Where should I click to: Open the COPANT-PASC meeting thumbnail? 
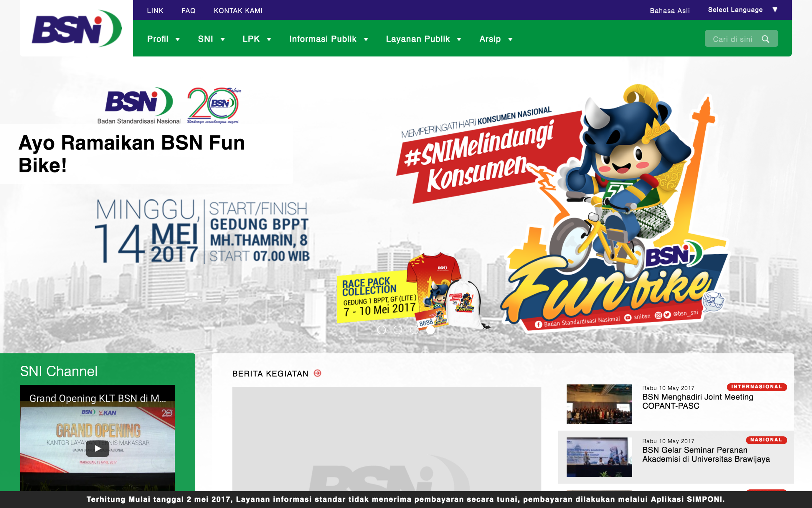599,404
